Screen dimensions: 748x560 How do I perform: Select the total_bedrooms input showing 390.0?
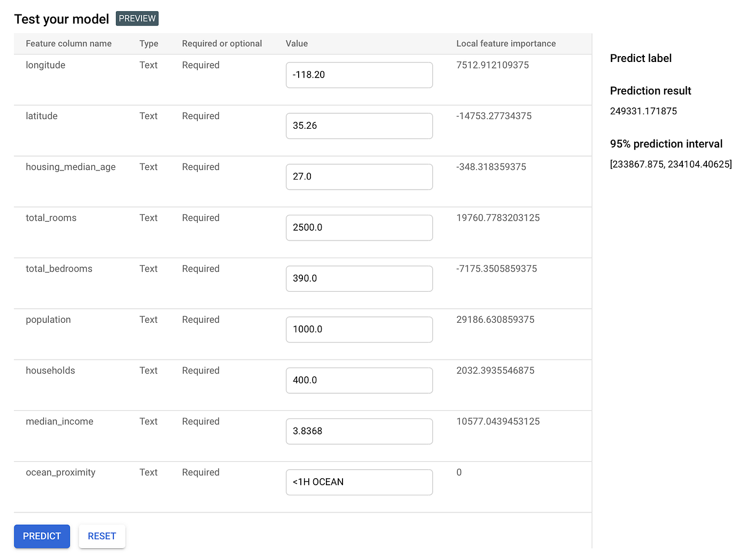point(359,278)
